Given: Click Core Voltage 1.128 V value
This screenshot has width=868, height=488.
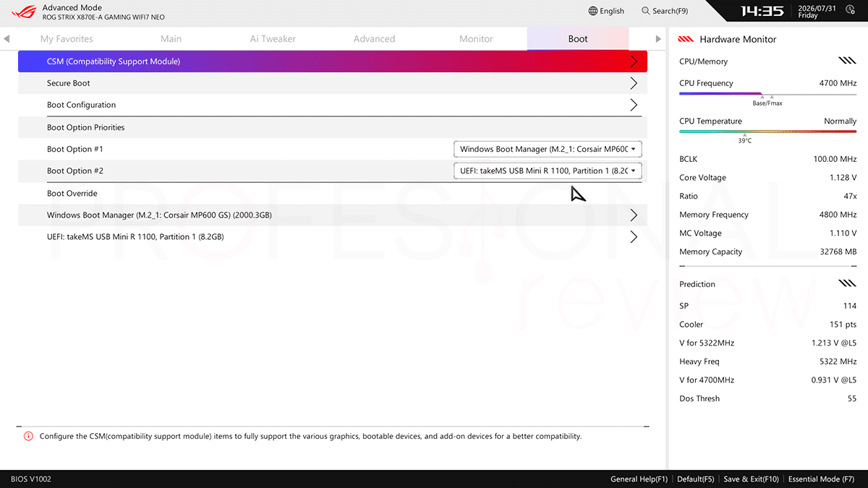Looking at the screenshot, I should [x=843, y=177].
